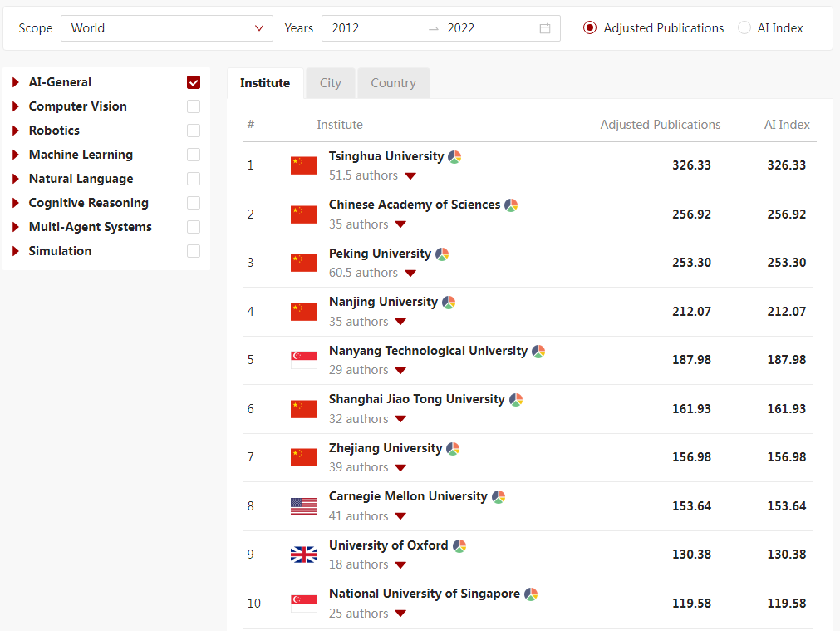840x631 pixels.
Task: Open Nanyang Technological University pie chart icon
Action: tap(538, 352)
